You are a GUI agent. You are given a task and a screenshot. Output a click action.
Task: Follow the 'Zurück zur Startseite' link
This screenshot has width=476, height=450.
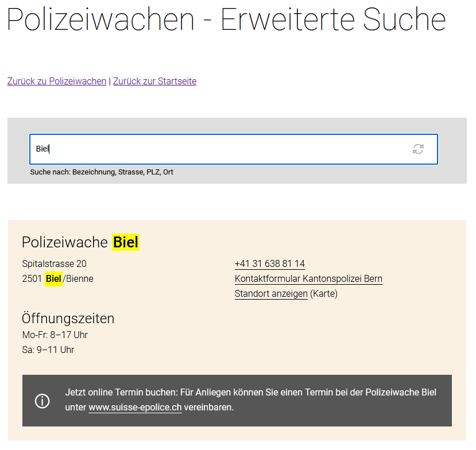pyautogui.click(x=155, y=82)
